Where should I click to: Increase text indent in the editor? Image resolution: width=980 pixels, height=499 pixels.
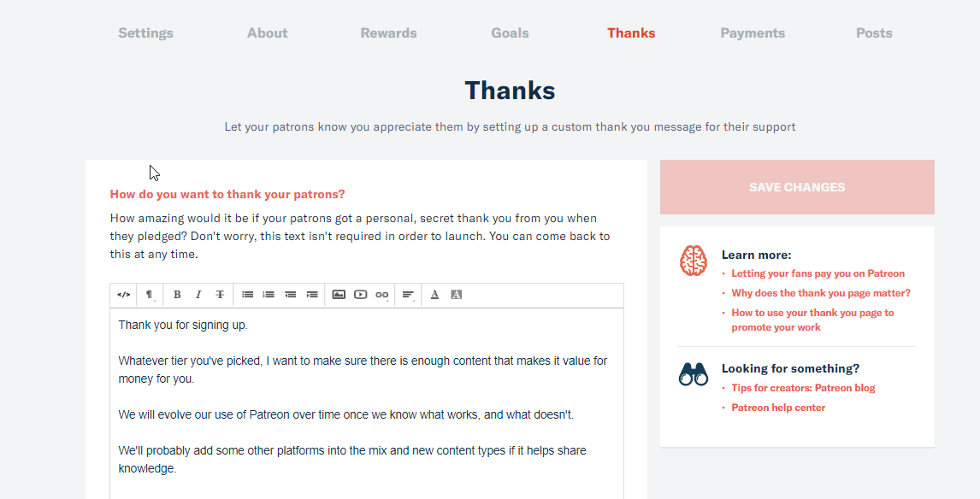pyautogui.click(x=312, y=295)
